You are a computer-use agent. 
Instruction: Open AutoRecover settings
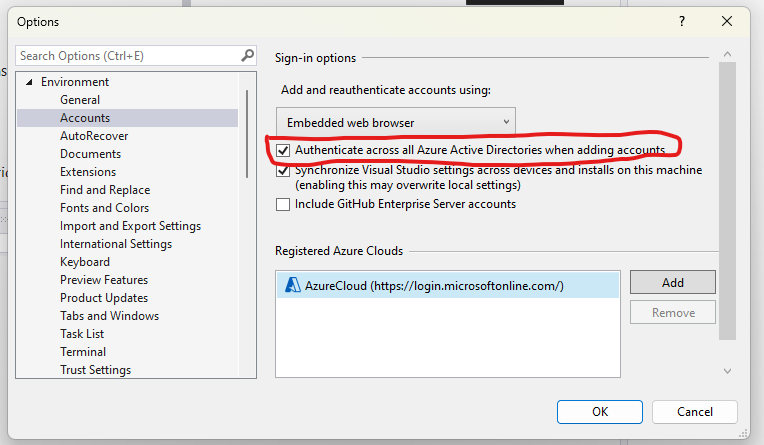point(94,136)
